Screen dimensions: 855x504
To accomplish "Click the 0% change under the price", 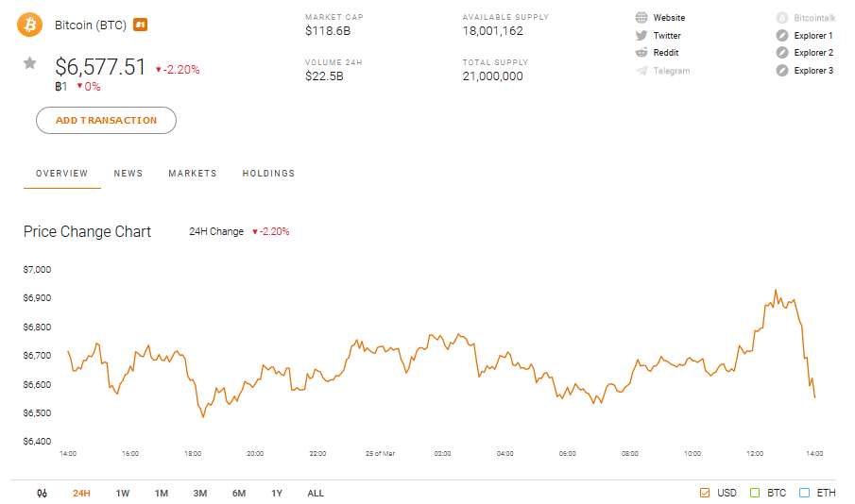I will point(89,87).
